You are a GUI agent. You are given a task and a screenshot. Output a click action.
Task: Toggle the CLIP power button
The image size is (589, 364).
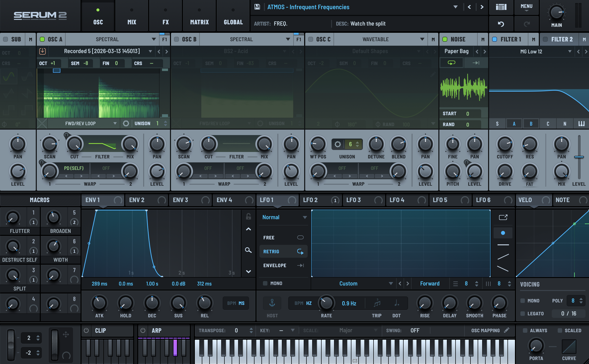pyautogui.click(x=86, y=330)
